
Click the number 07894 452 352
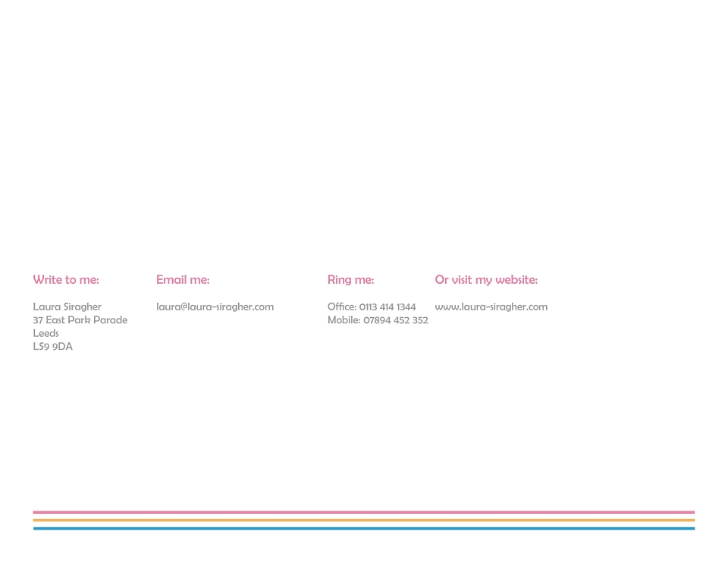pyautogui.click(x=396, y=320)
